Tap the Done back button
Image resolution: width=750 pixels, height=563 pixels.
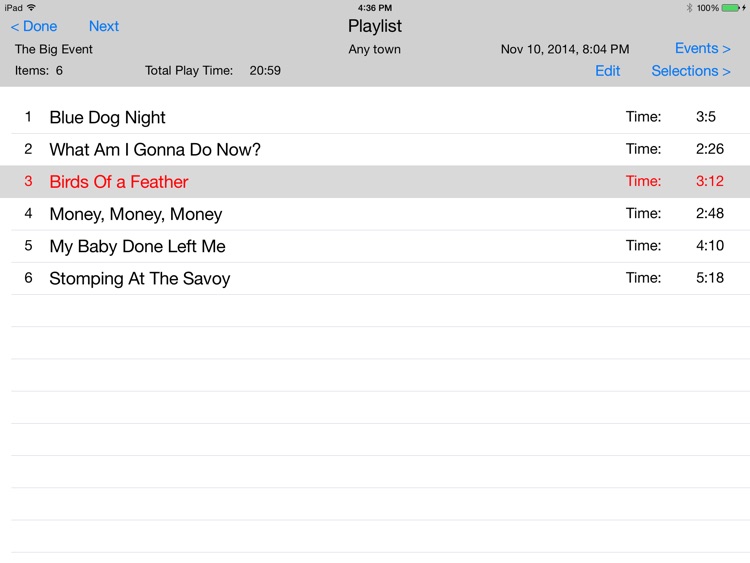pyautogui.click(x=33, y=26)
